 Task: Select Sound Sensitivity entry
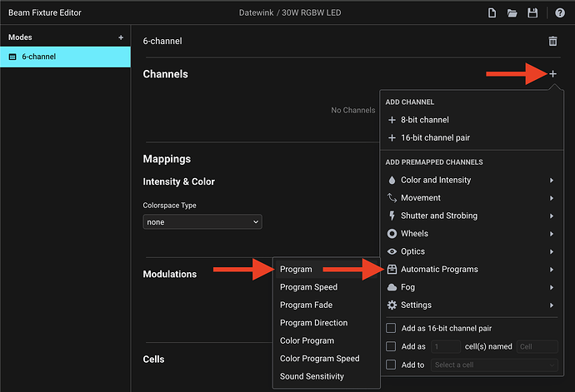(x=327, y=376)
